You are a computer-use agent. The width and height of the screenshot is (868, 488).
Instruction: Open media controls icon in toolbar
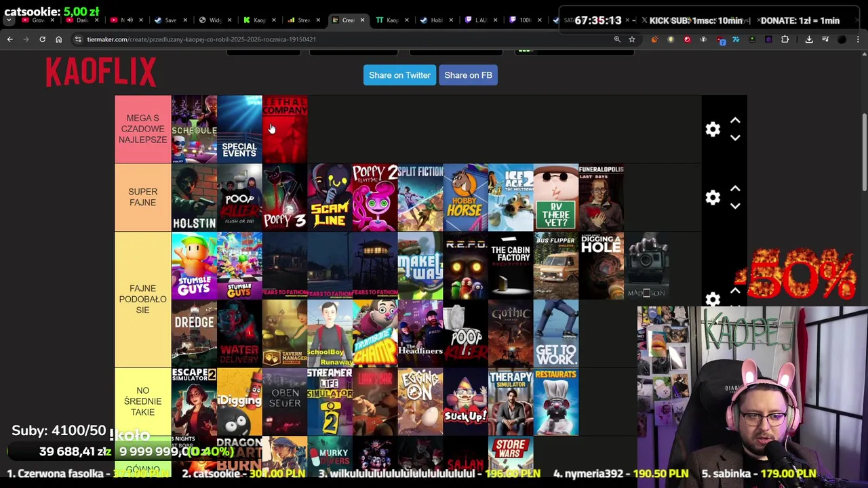point(825,39)
